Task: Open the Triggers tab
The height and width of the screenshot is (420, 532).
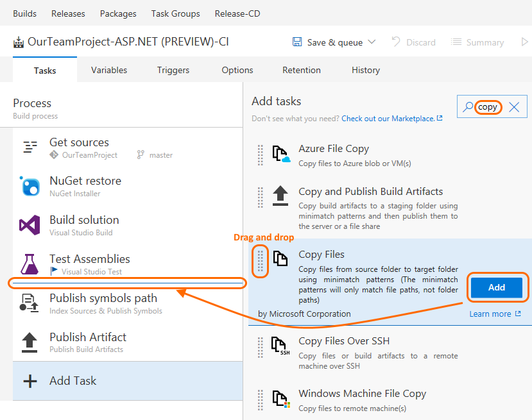Action: (x=173, y=70)
